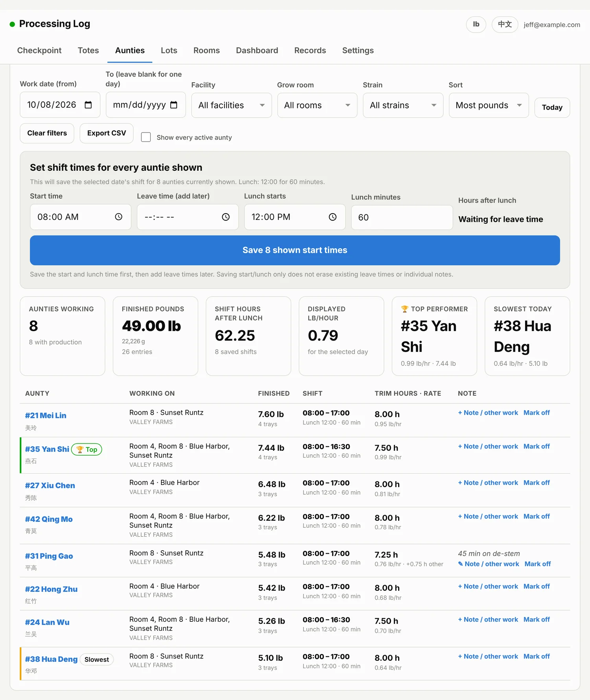Open aunty #21 Mei Lin's profile link
This screenshot has height=700, width=590.
click(x=46, y=416)
